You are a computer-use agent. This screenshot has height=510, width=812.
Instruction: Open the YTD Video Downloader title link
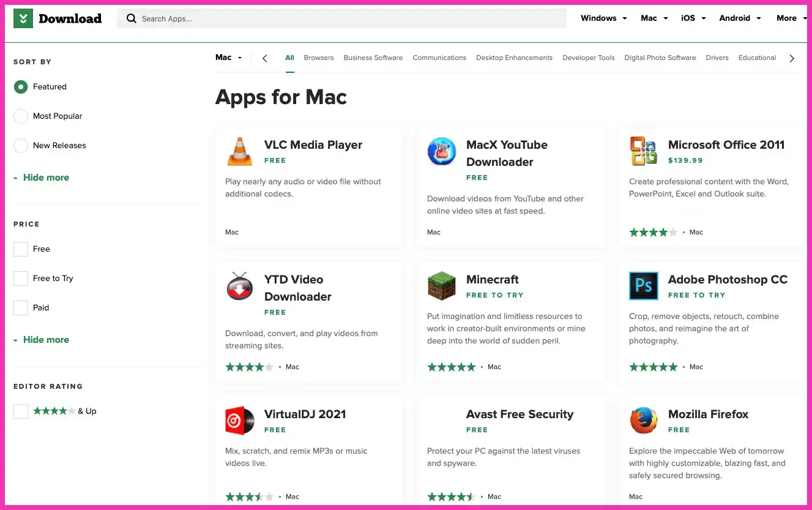tap(298, 288)
